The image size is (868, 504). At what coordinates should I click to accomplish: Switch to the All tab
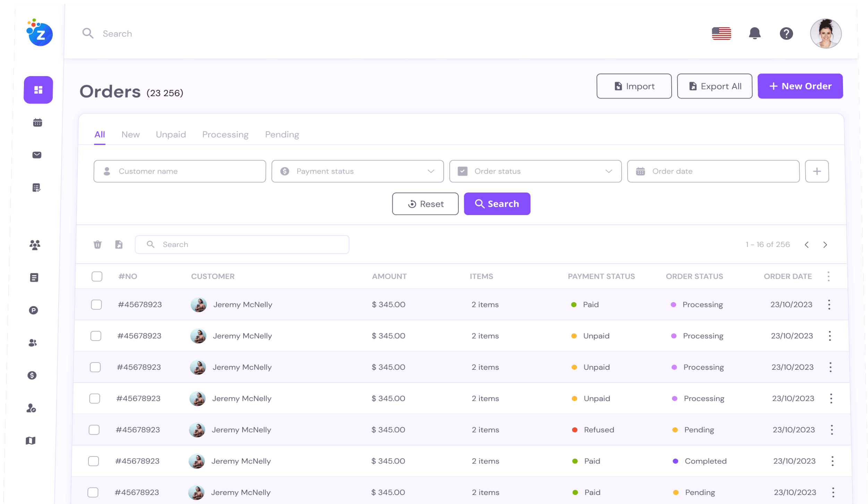click(x=100, y=135)
